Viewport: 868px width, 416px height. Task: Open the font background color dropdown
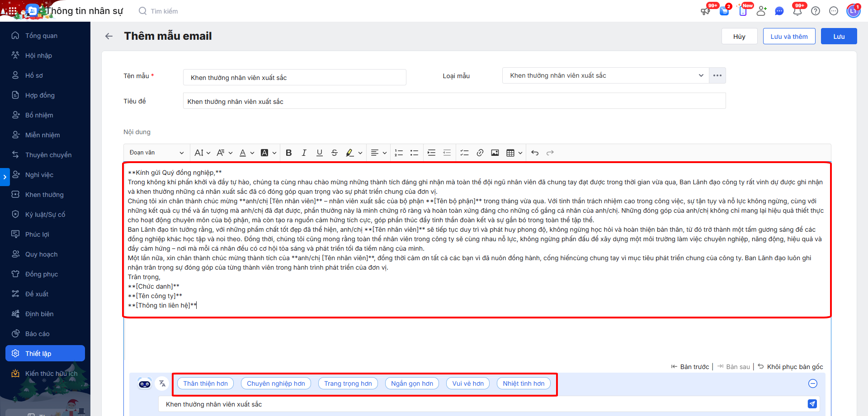click(x=269, y=153)
